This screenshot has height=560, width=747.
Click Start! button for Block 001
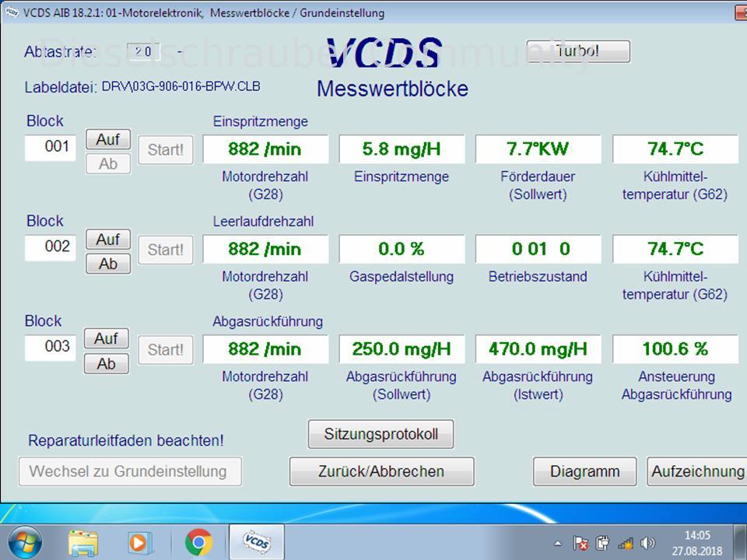click(x=165, y=150)
